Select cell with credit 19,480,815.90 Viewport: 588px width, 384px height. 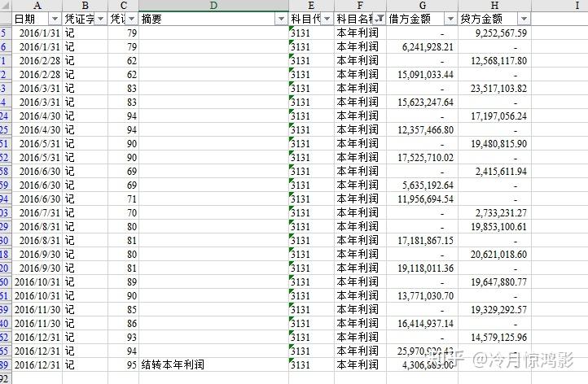click(x=494, y=144)
